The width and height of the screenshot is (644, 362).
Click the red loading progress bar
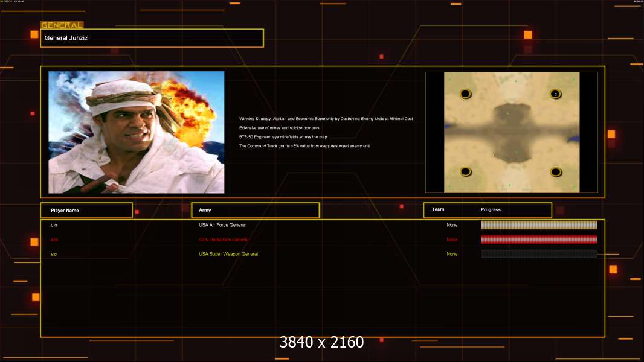(539, 240)
